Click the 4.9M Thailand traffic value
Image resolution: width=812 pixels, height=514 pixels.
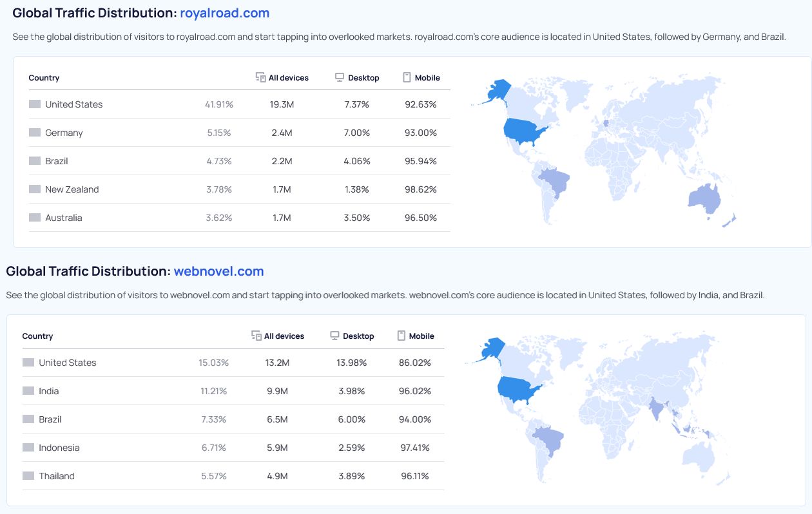pos(277,476)
